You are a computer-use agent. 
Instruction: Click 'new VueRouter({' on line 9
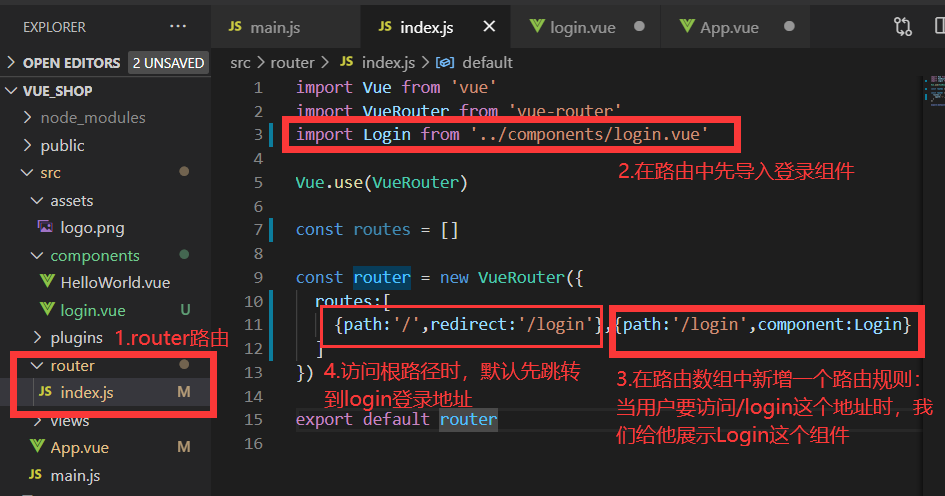tap(511, 277)
